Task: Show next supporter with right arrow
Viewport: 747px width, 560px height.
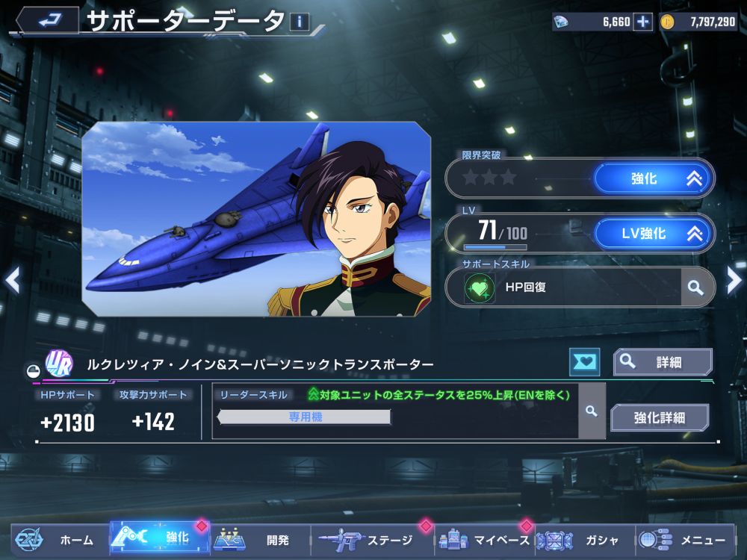Action: (734, 280)
